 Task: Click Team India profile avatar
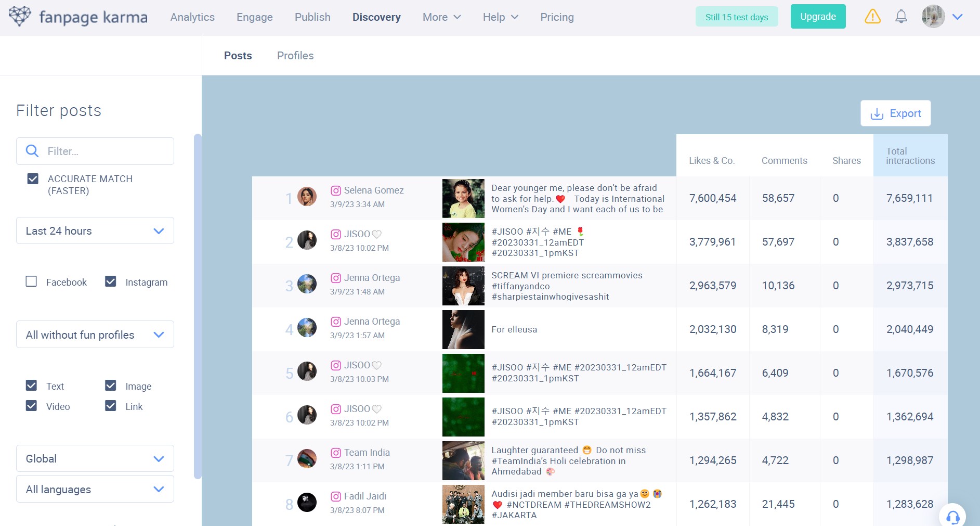coord(307,459)
